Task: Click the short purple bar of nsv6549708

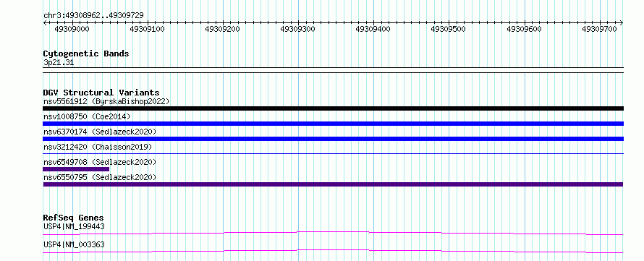Action: point(76,169)
